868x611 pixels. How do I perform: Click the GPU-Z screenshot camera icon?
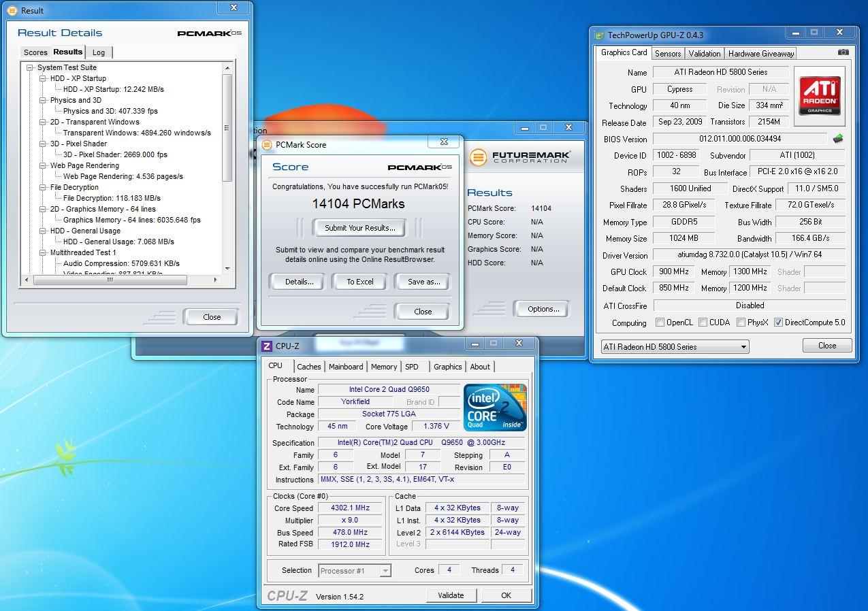(843, 52)
